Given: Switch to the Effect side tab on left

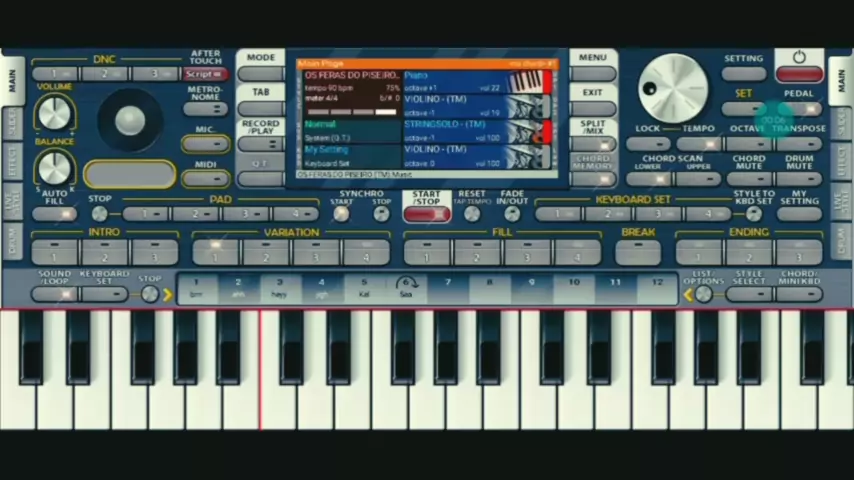Looking at the screenshot, I should click(12, 161).
